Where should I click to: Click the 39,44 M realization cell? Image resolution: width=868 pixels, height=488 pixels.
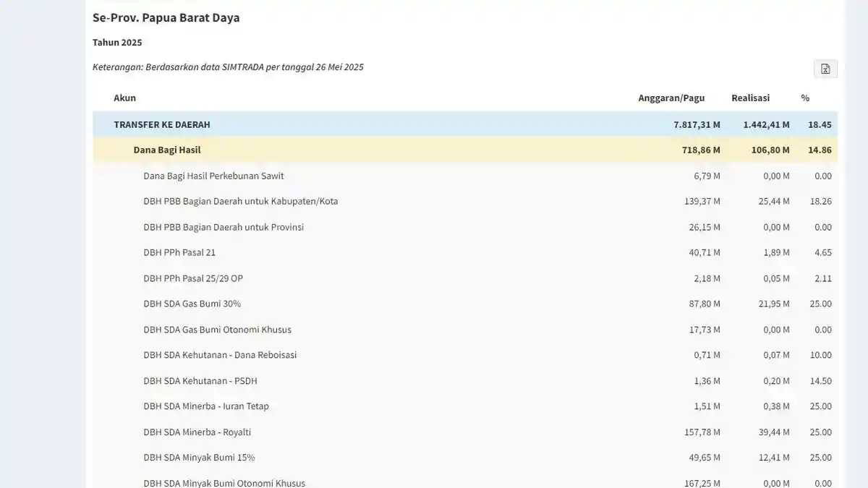774,432
